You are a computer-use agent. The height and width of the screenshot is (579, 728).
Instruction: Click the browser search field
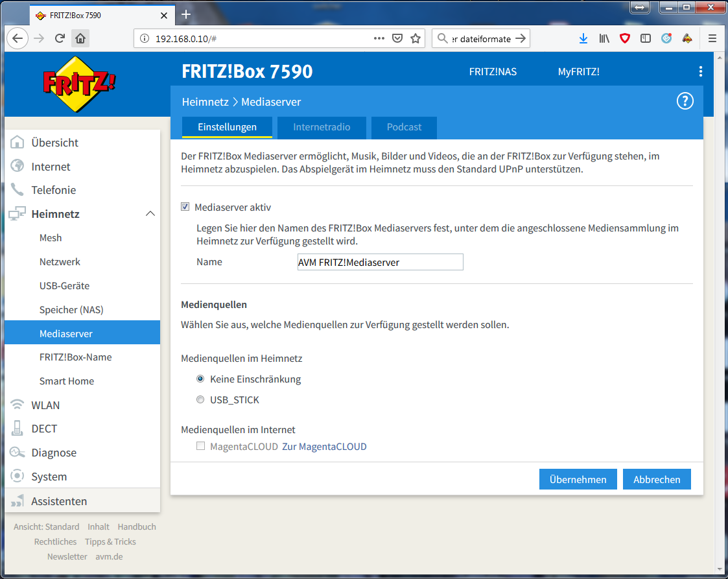point(481,39)
